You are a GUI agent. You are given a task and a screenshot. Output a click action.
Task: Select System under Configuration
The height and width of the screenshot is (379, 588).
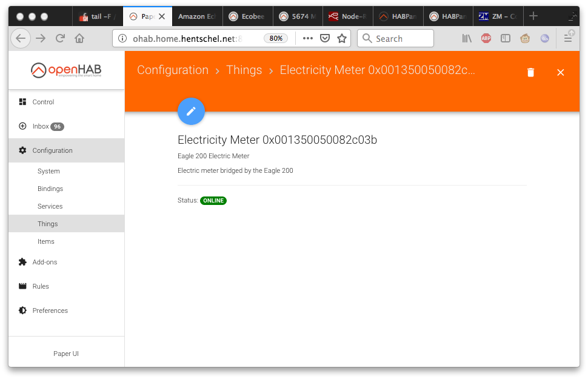[x=48, y=171]
